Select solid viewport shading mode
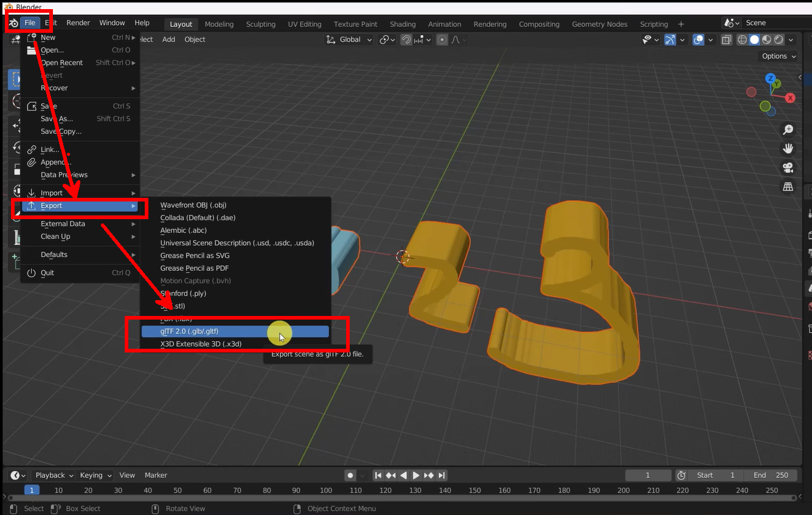This screenshot has width=812, height=515. (x=754, y=40)
